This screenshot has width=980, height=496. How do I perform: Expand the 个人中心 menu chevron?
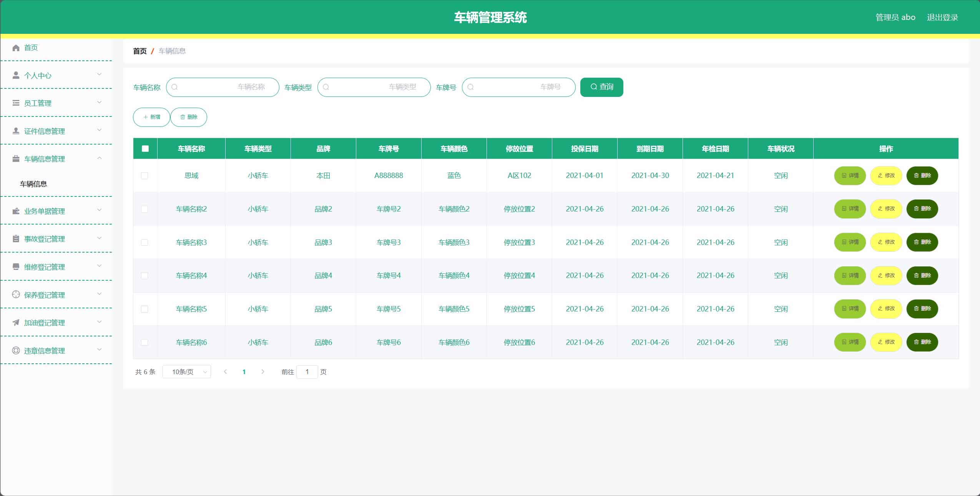pos(99,74)
